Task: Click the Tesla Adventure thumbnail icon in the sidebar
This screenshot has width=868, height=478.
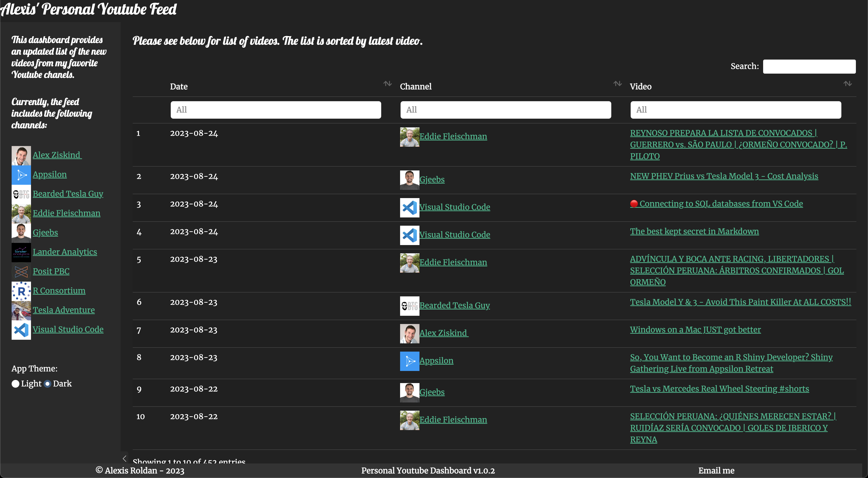Action: (21, 310)
